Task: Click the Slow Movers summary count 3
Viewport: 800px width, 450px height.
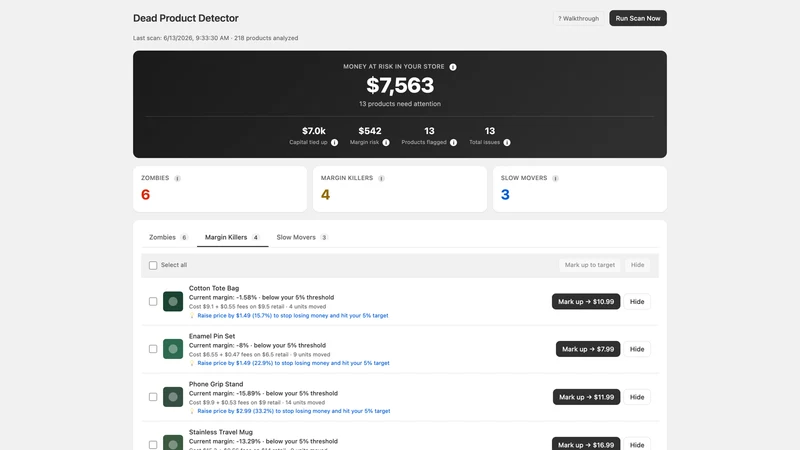Action: click(x=505, y=194)
